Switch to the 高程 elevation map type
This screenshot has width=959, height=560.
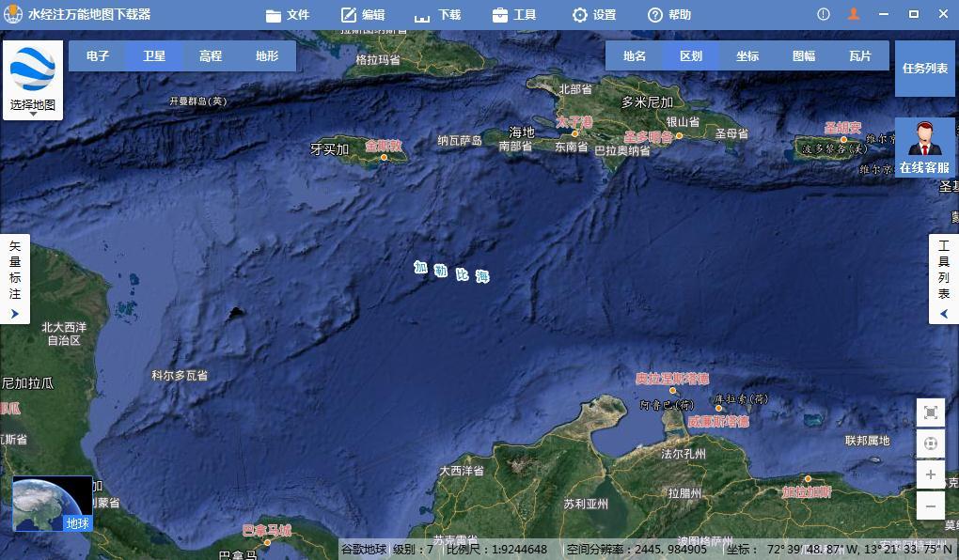(211, 56)
